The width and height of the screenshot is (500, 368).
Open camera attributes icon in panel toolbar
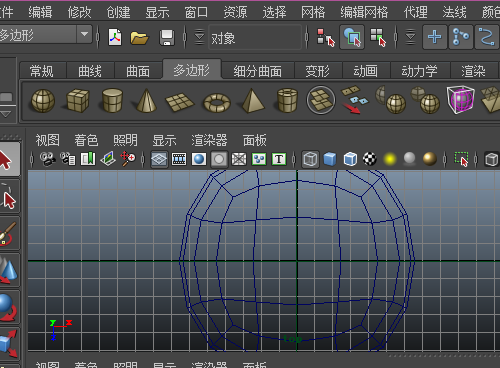(68, 159)
